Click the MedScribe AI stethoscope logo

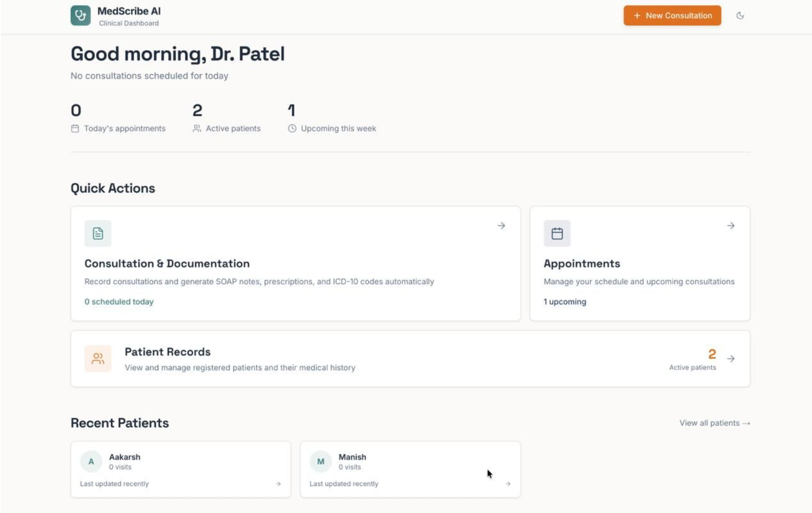click(80, 16)
